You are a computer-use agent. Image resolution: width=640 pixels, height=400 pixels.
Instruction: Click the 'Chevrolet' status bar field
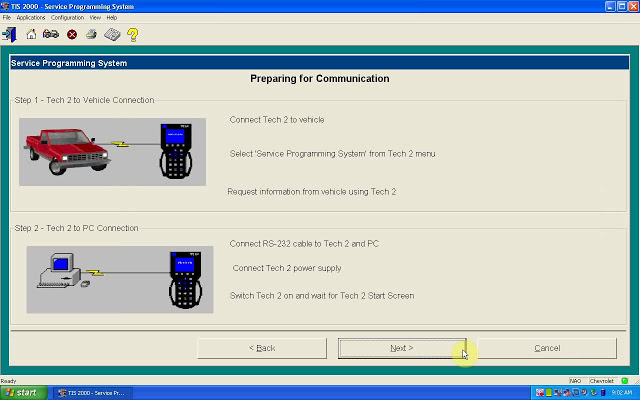602,381
